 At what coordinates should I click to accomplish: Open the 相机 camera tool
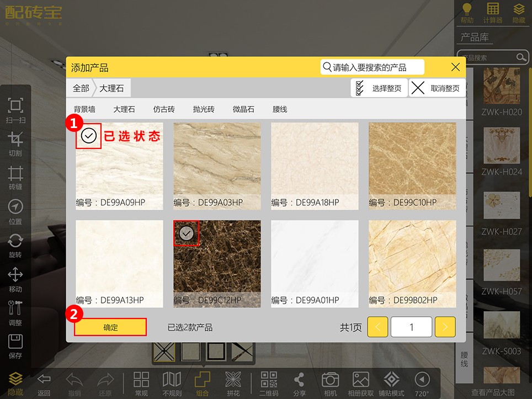coord(330,385)
